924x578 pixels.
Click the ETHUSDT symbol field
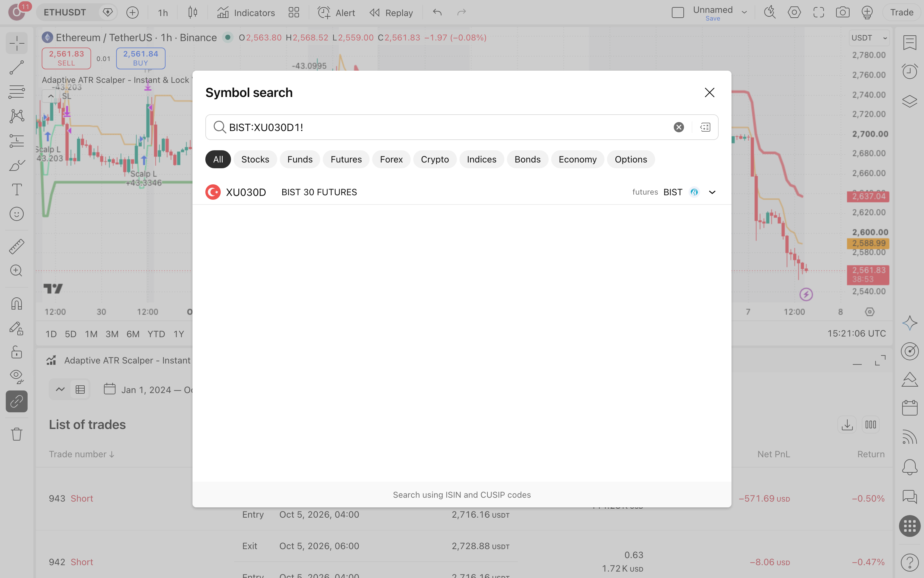pyautogui.click(x=65, y=13)
